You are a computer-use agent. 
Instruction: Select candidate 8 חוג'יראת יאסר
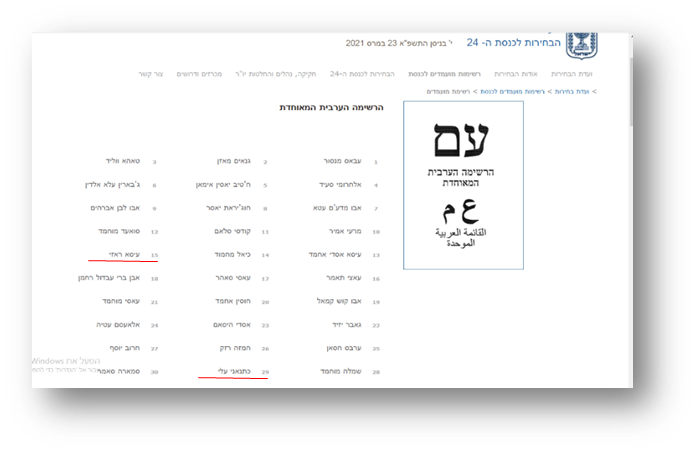pos(228,208)
